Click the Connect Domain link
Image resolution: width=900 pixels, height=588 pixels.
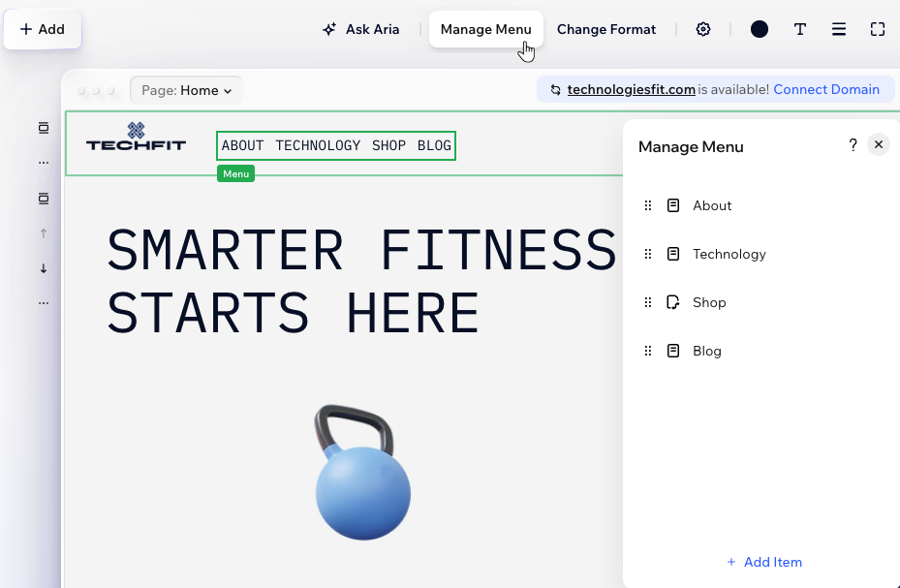tap(826, 88)
